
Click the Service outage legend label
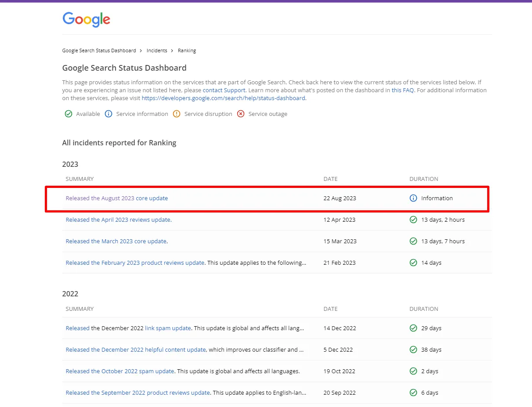(x=268, y=114)
